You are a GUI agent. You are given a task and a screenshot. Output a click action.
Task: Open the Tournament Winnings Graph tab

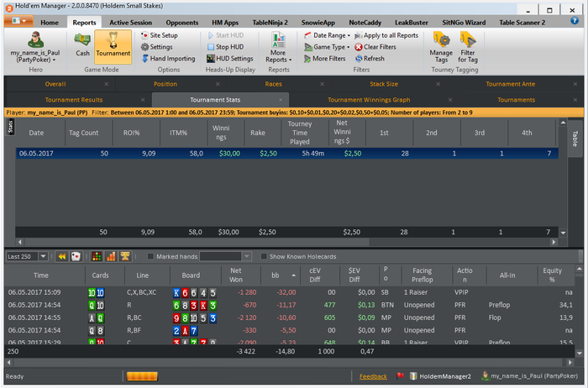point(369,100)
